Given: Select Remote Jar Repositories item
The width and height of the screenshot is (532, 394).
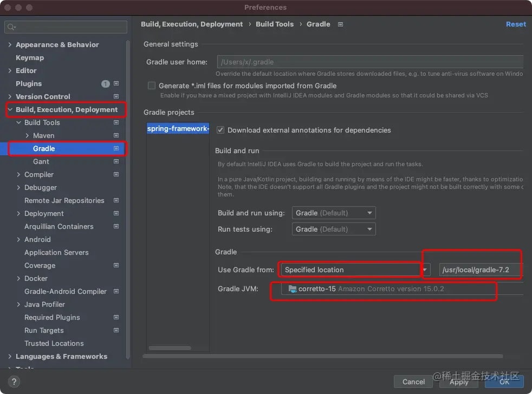Looking at the screenshot, I should [x=64, y=200].
